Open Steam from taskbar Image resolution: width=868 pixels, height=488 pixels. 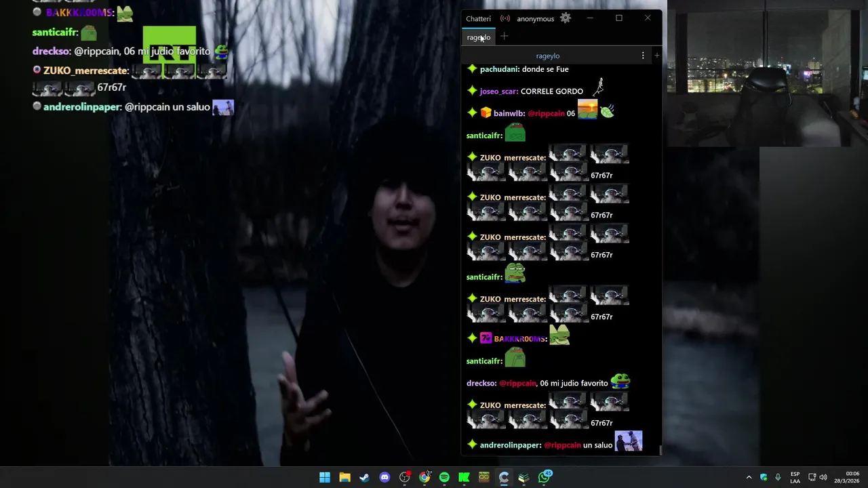[365, 477]
